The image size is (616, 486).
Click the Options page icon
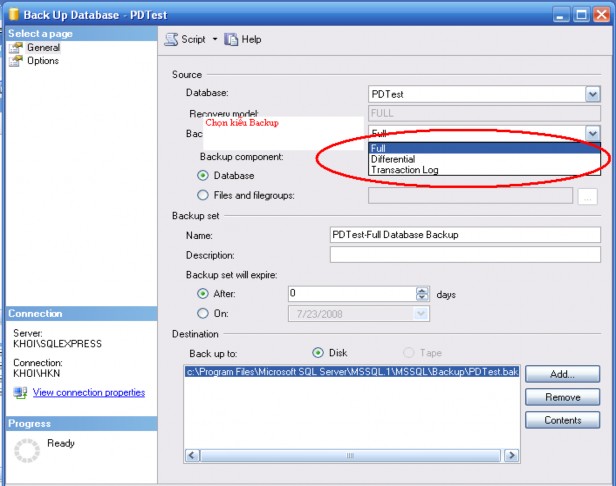click(16, 61)
